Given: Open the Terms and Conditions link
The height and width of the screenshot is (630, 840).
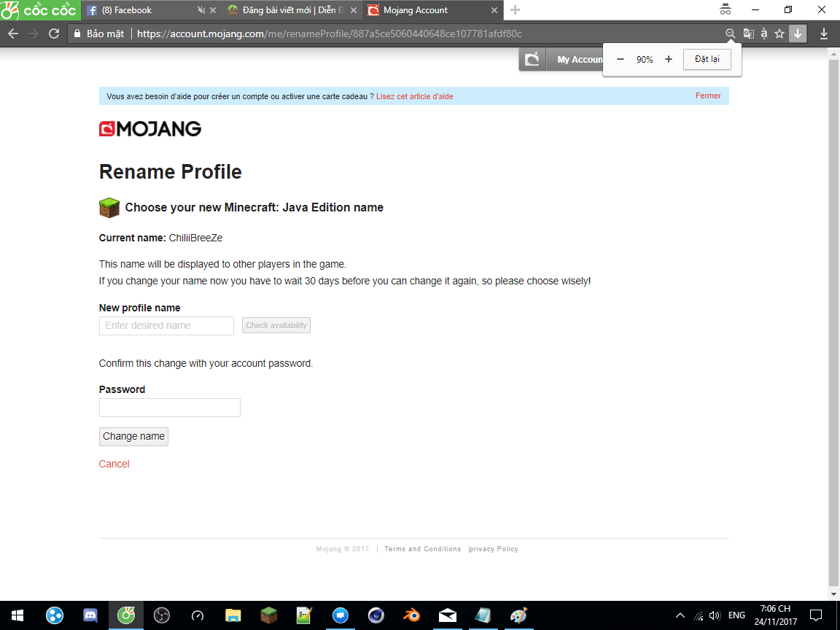Looking at the screenshot, I should (423, 549).
